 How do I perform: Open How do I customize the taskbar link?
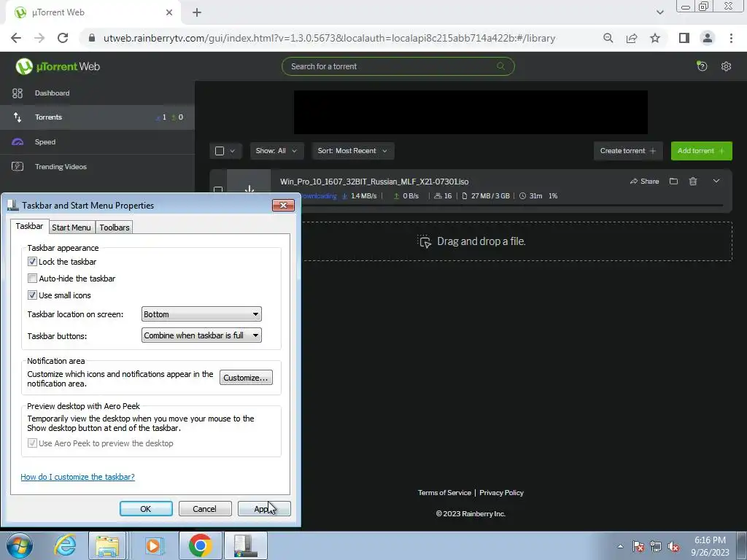77,477
